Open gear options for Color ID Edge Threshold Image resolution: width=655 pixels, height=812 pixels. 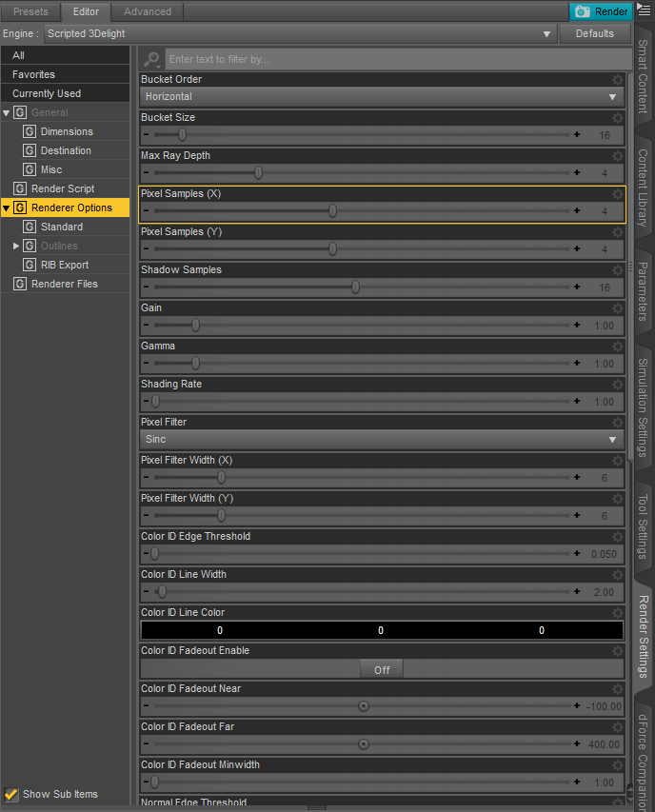tap(617, 537)
